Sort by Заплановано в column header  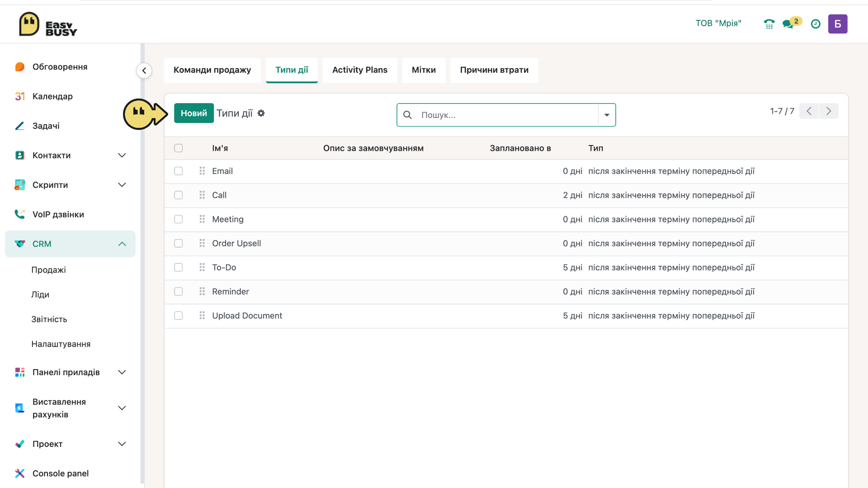(x=520, y=148)
